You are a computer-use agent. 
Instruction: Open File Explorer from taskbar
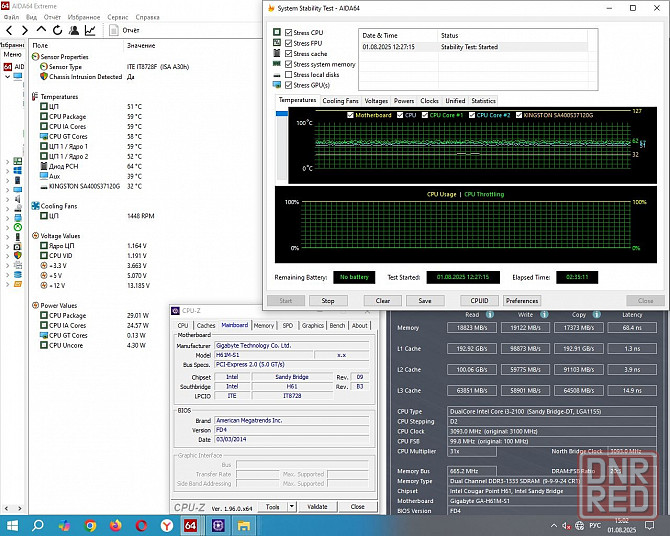pos(244,525)
